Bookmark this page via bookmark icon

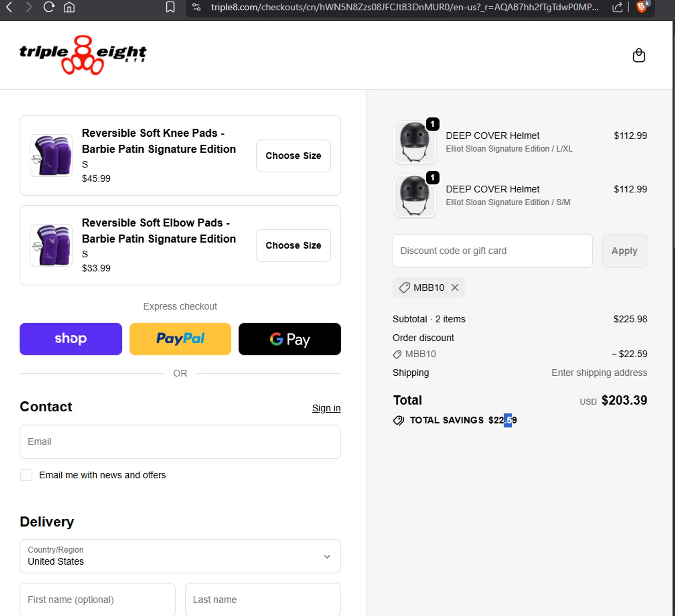pyautogui.click(x=170, y=7)
